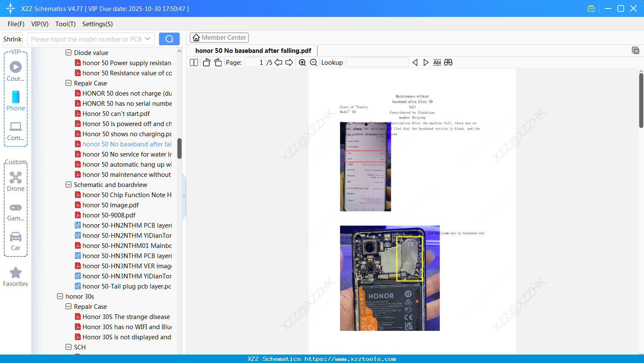Click the Lookup text field
Screen dimensions: 644x363
378,63
